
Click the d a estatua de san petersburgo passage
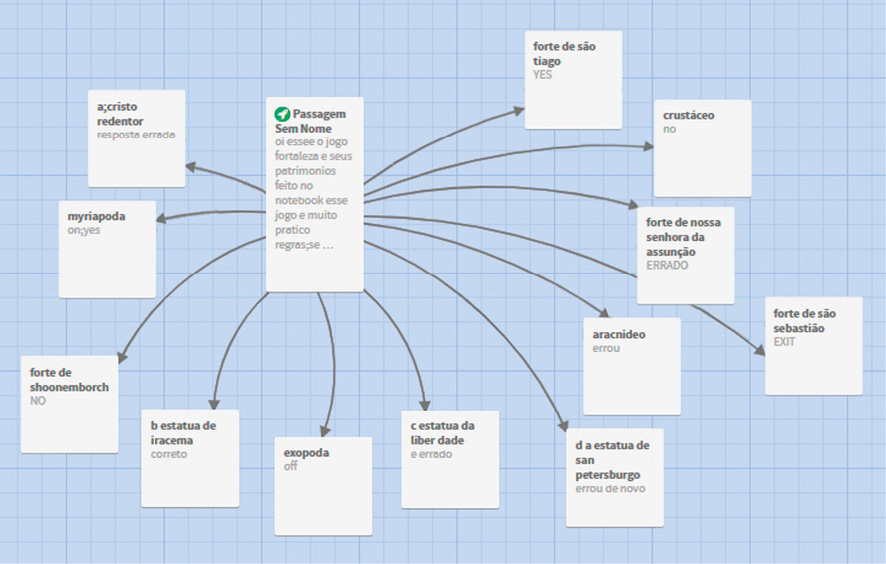tap(614, 477)
